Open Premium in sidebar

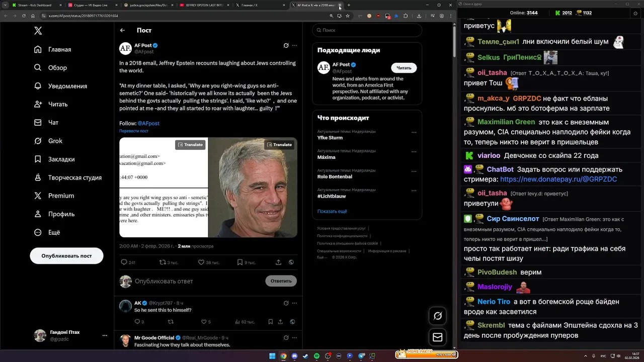click(54, 196)
